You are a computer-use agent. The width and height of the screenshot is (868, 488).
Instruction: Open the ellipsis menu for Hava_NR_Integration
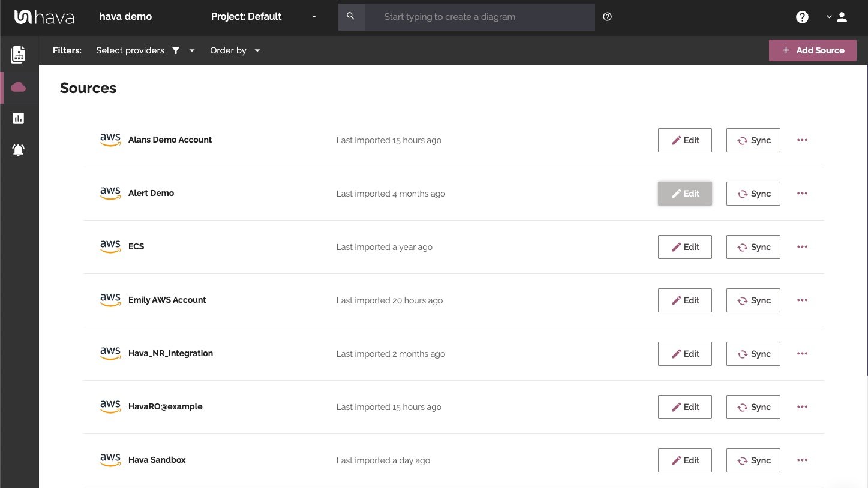(x=802, y=353)
